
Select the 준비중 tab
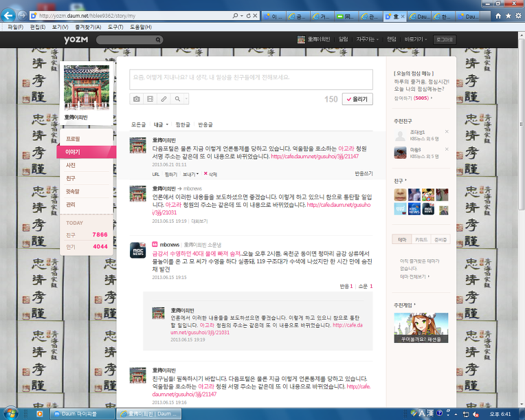[440, 239]
